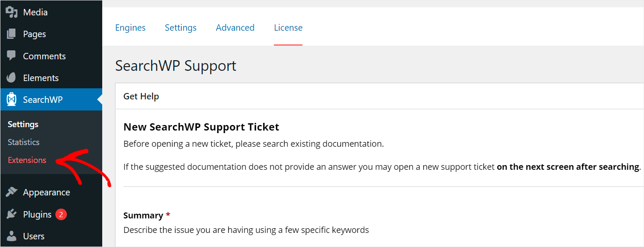The height and width of the screenshot is (247, 644).
Task: Switch to the Advanced tab
Action: pos(235,28)
